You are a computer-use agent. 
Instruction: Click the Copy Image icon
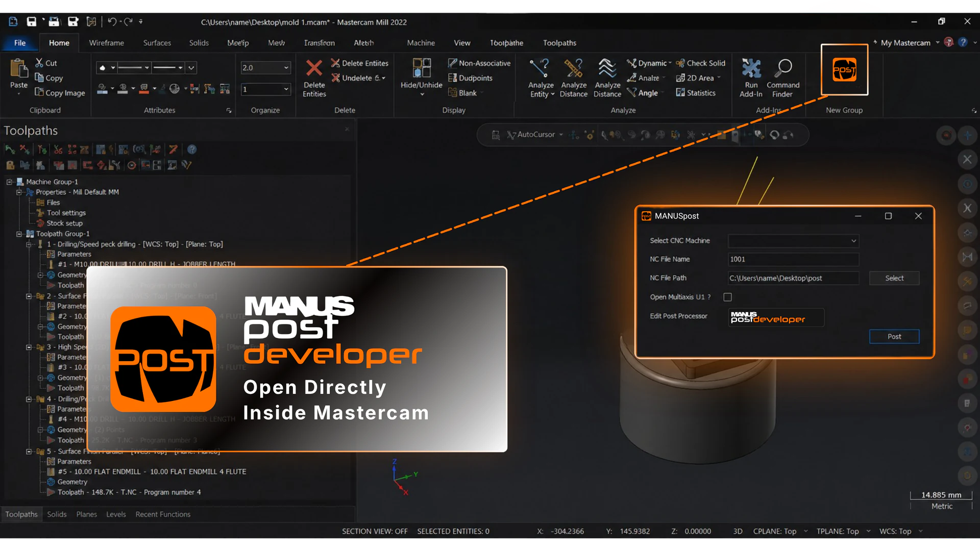(x=39, y=92)
